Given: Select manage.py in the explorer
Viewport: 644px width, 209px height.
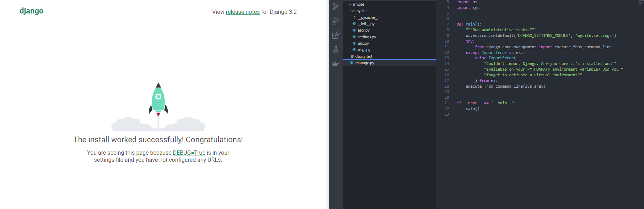Looking at the screenshot, I should 365,63.
